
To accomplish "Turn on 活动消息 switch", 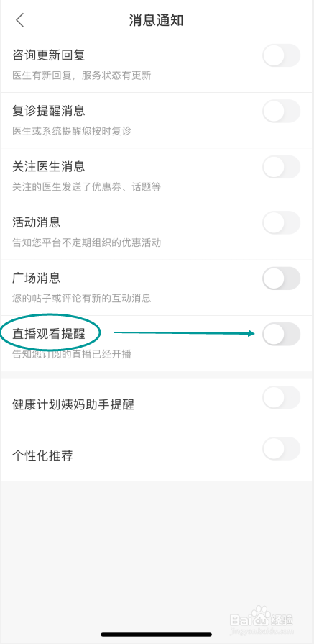I will pyautogui.click(x=281, y=222).
